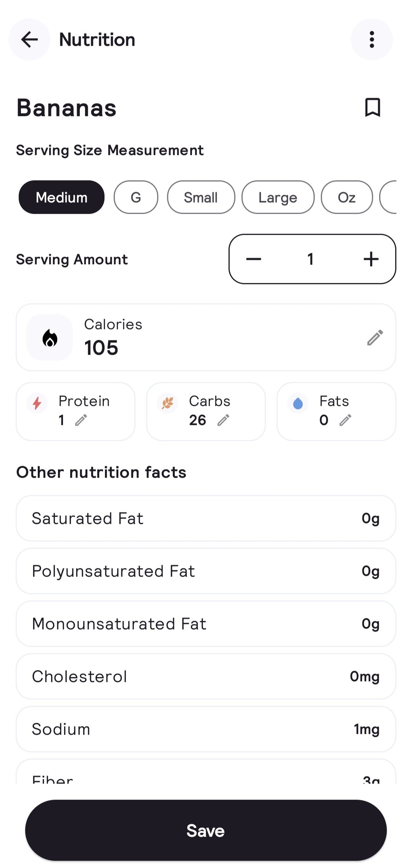The image size is (412, 868).
Task: Select the Sodium nutrition row
Action: (x=206, y=729)
